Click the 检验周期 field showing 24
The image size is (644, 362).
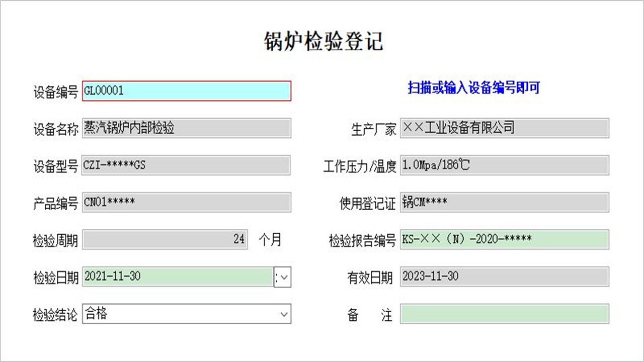tap(166, 240)
